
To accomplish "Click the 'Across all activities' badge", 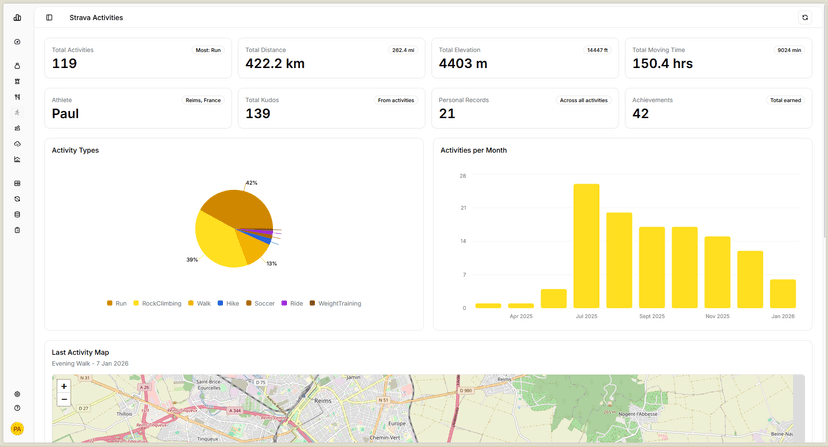I will coord(584,100).
